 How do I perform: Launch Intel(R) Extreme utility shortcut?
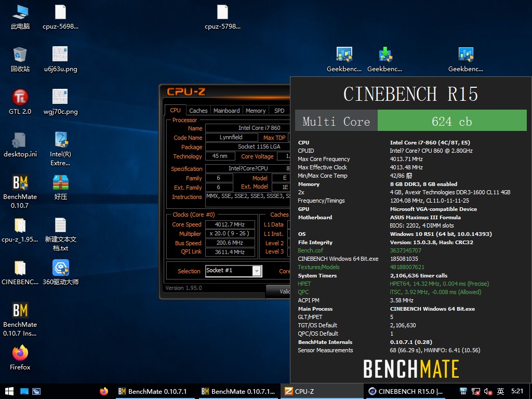[60, 149]
